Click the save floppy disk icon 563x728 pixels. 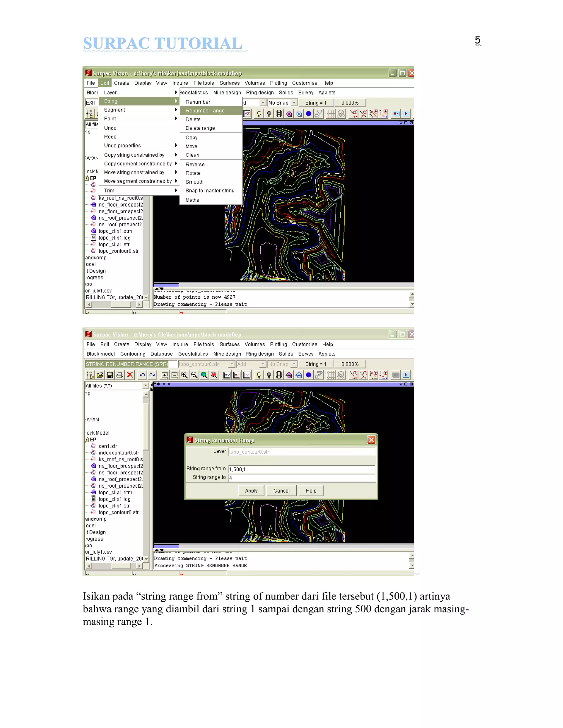point(110,375)
